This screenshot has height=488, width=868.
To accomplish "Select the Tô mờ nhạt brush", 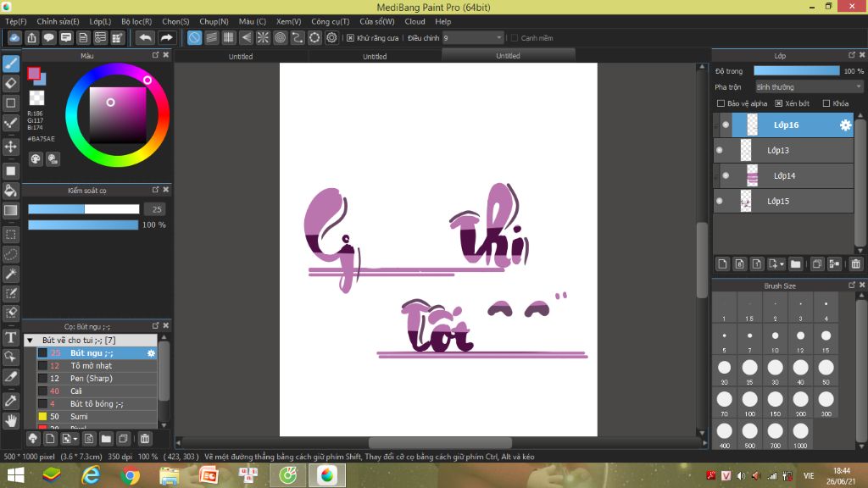I will [97, 366].
